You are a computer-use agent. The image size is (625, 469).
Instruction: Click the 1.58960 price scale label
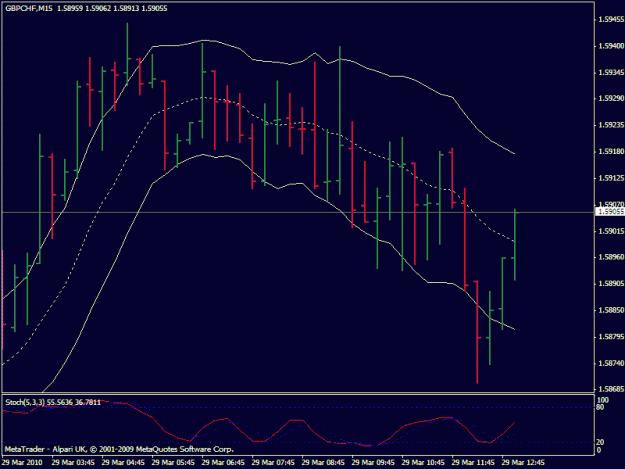(611, 257)
